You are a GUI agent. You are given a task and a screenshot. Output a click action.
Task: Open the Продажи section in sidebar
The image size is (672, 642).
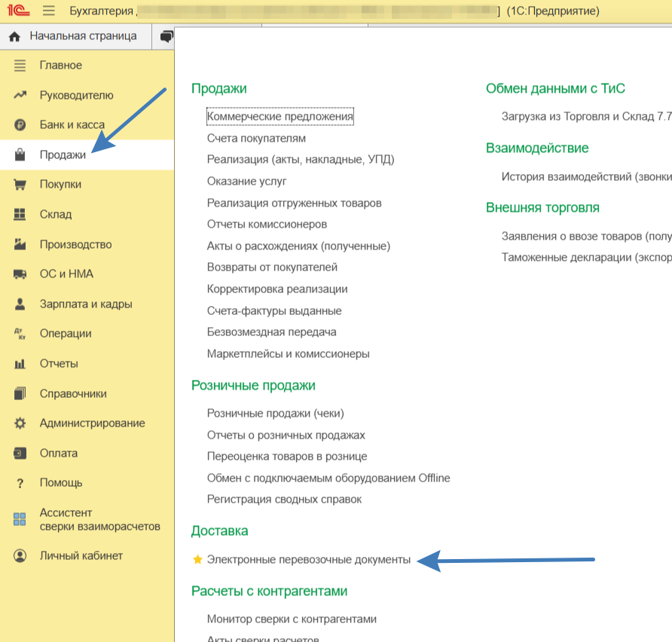click(x=63, y=154)
